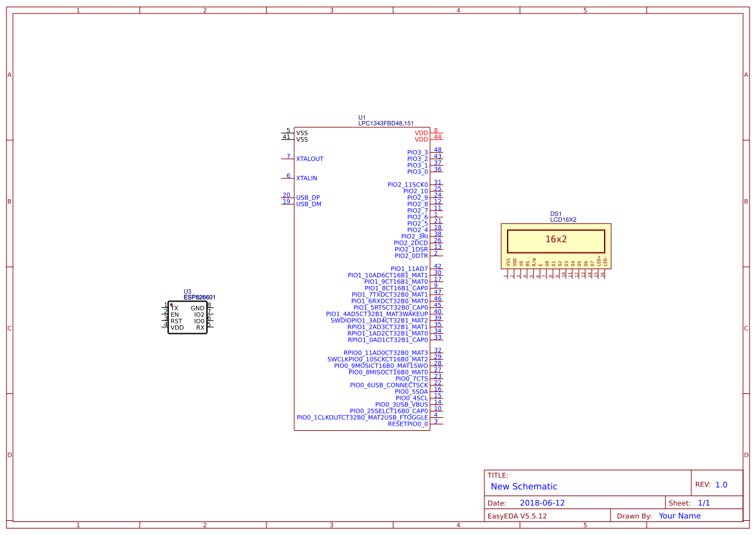Click the 16x2 screen area of DS1
This screenshot has width=756, height=535.
(x=556, y=240)
